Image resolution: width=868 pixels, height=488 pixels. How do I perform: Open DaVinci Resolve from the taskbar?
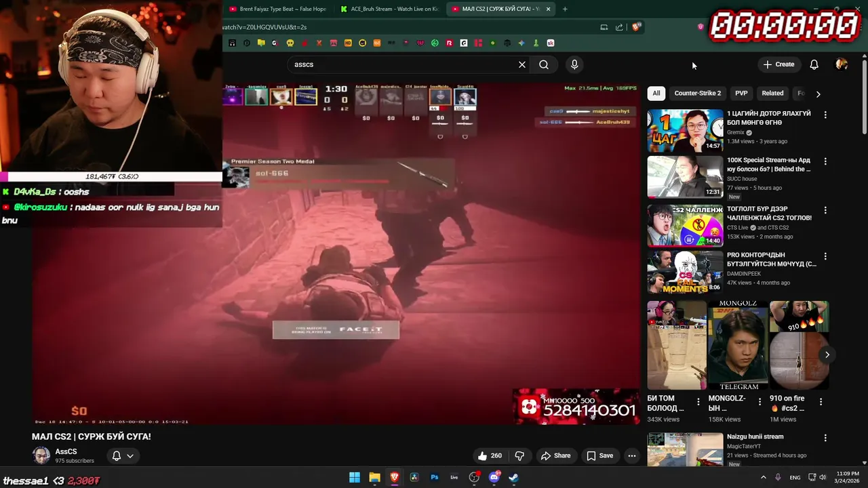pos(414,477)
